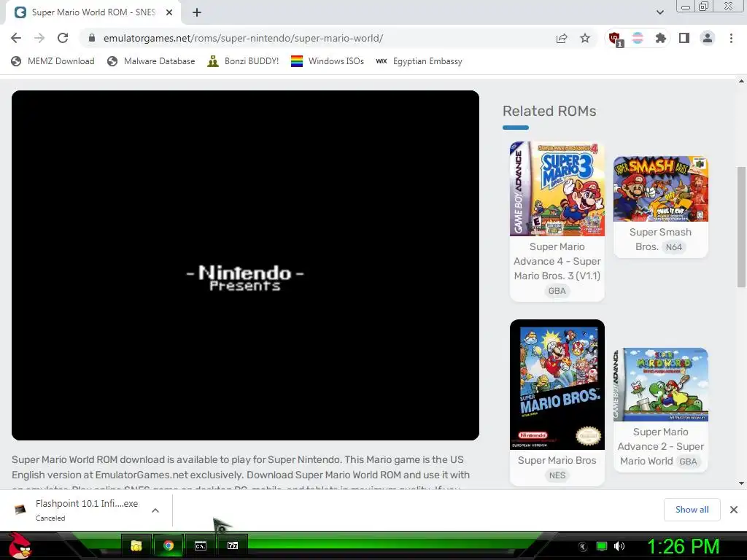Open the 7-Zip taskbar icon

(233, 545)
